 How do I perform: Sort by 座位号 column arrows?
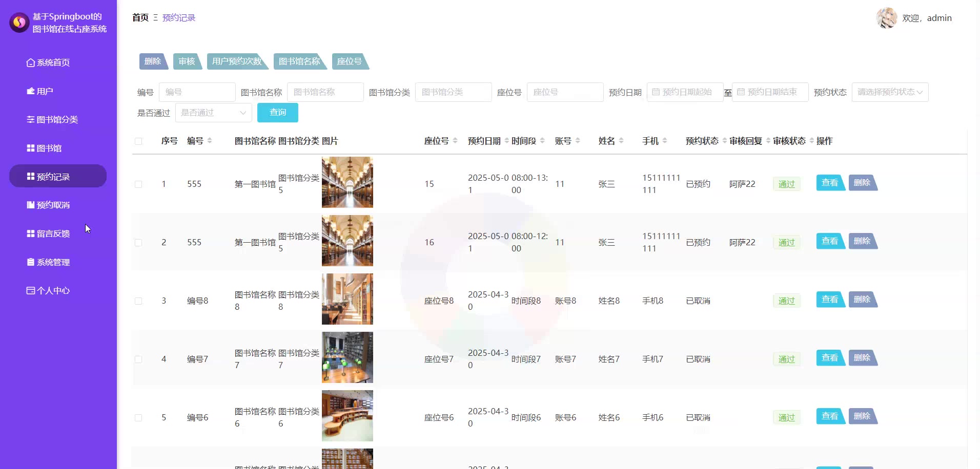point(455,141)
